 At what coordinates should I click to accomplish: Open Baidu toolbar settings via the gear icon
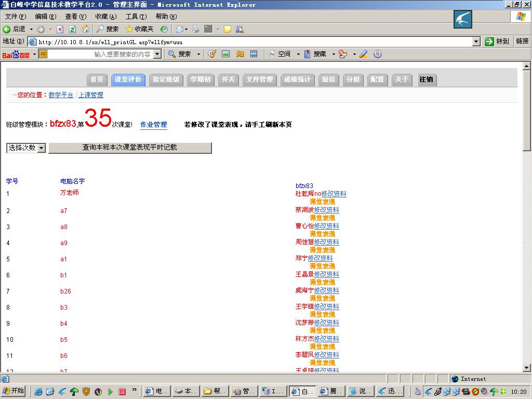378,54
